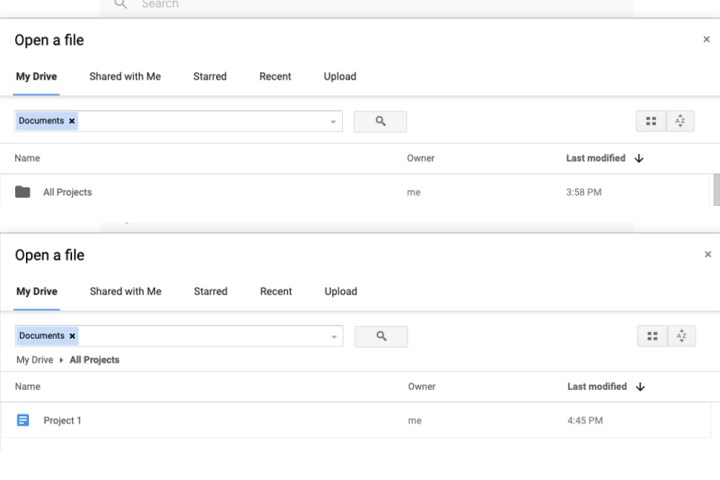
Task: Expand filter dropdown arrow in the All Projects folder dialog
Action: 333,122
